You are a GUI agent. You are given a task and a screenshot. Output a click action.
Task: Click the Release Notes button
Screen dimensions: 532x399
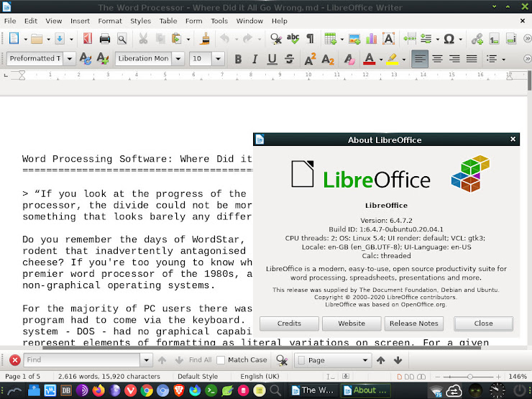414,324
